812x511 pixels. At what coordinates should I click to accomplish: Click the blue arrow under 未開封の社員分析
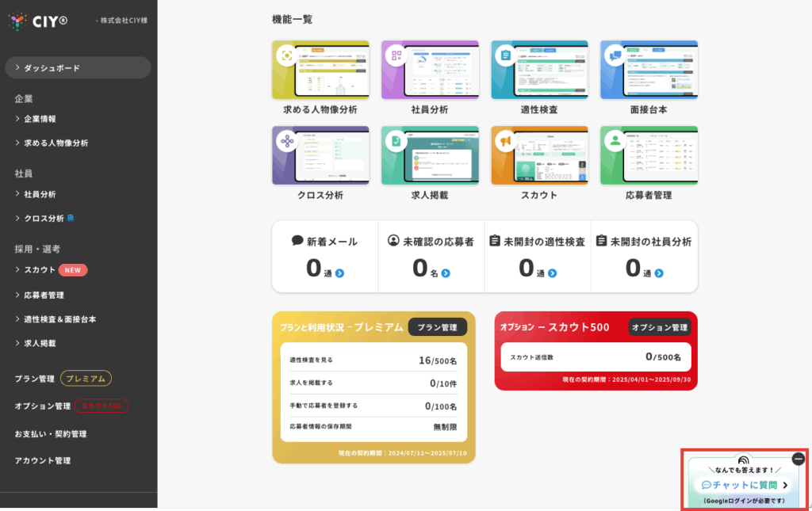point(659,273)
